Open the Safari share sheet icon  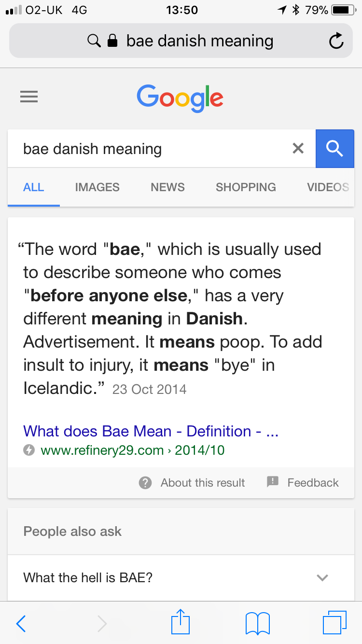pyautogui.click(x=181, y=622)
